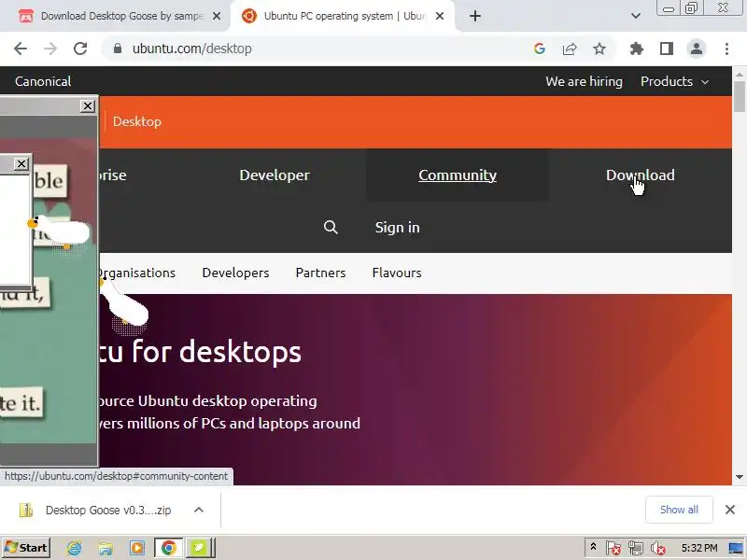Viewport: 747px width, 560px height.
Task: Open the Windows Start menu
Action: (26, 548)
